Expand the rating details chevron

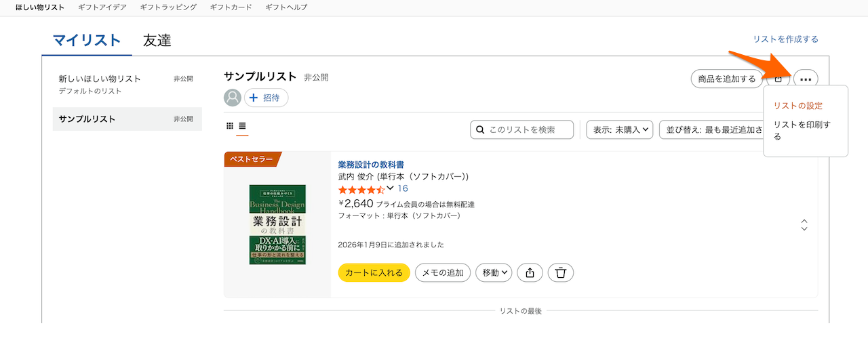pos(390,188)
